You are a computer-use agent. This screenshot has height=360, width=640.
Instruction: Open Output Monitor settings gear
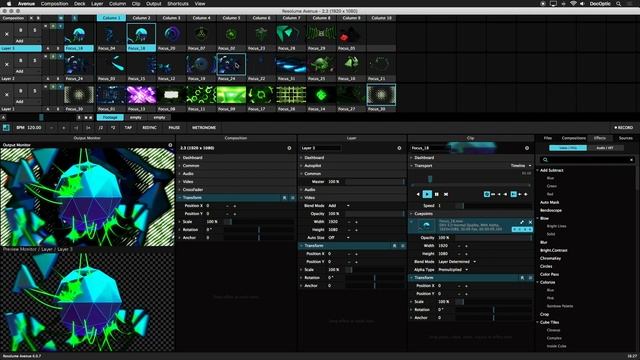[x=170, y=145]
